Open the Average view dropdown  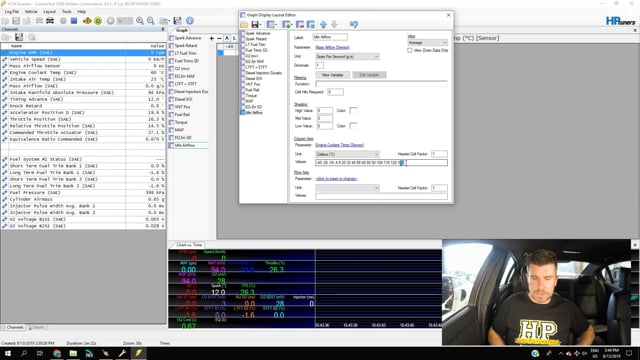pyautogui.click(x=427, y=42)
